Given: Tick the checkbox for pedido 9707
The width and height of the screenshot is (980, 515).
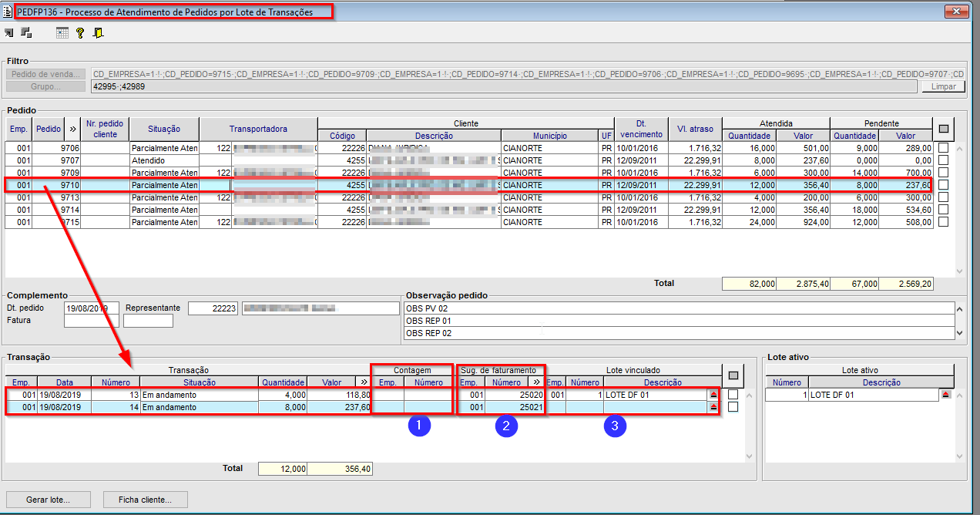Looking at the screenshot, I should (x=943, y=160).
